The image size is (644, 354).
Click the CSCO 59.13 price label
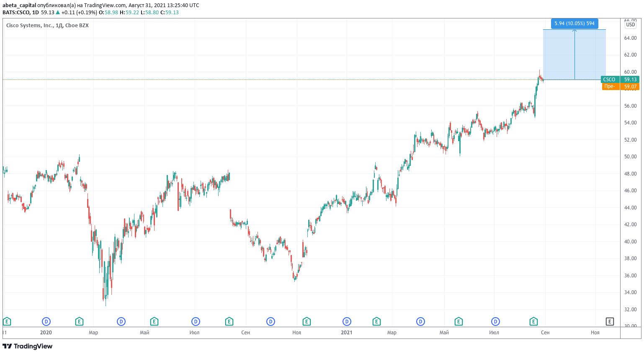point(620,79)
